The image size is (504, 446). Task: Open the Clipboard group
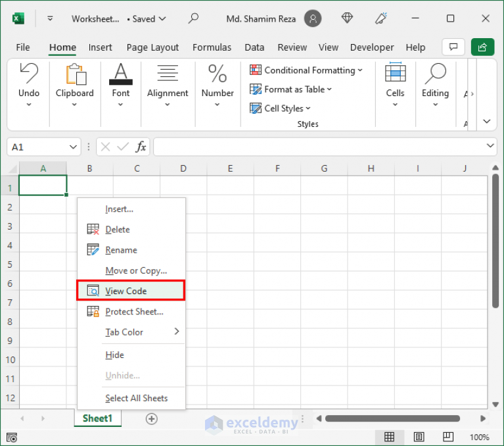pos(74,85)
